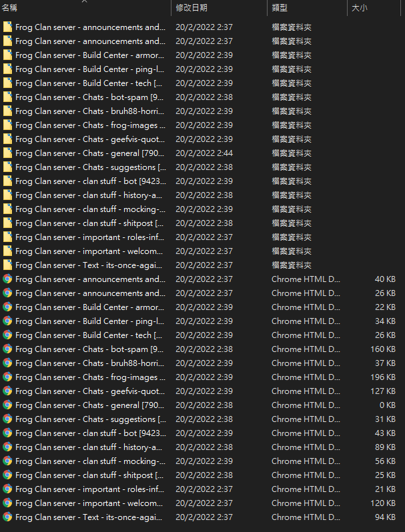Select the clan stuff - mocking folder name

90,209
